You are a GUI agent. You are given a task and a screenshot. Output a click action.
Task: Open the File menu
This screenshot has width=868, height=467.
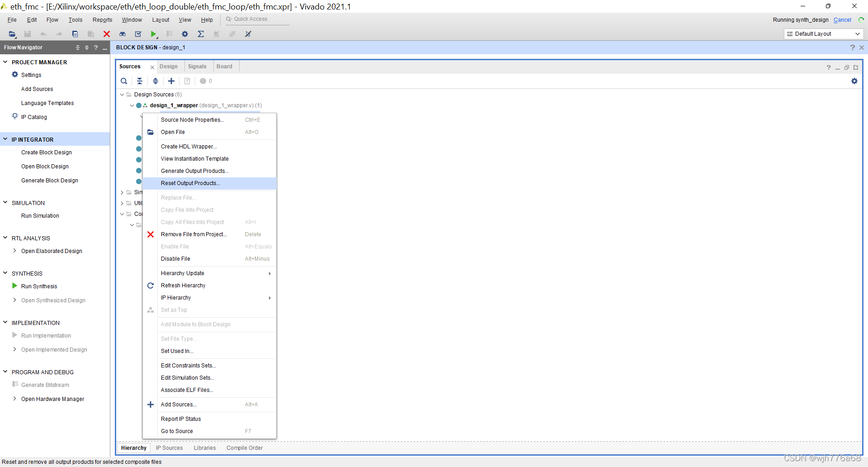12,20
